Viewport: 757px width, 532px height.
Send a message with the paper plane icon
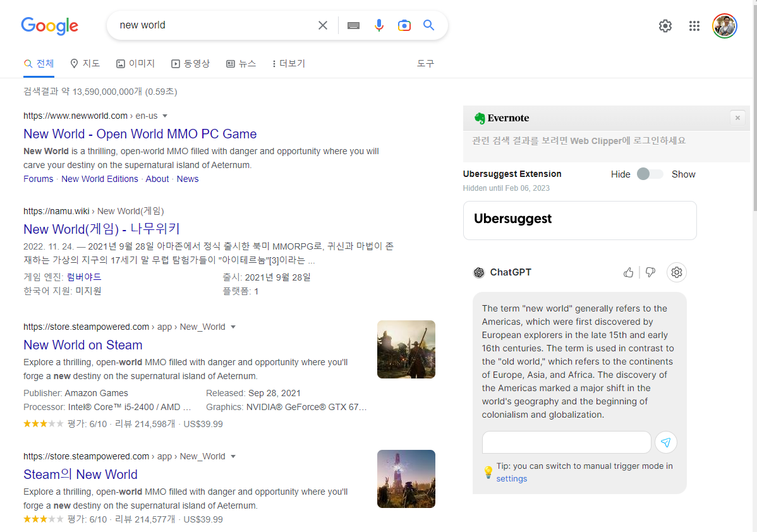click(x=666, y=442)
